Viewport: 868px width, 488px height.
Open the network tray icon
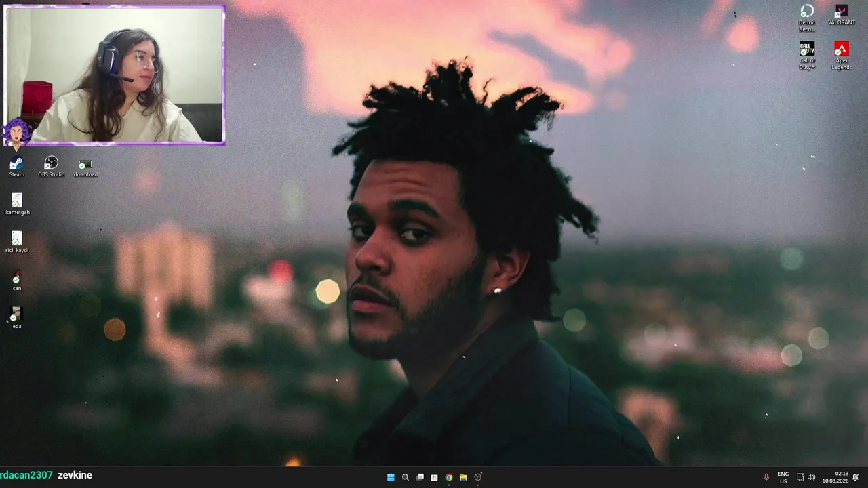800,477
